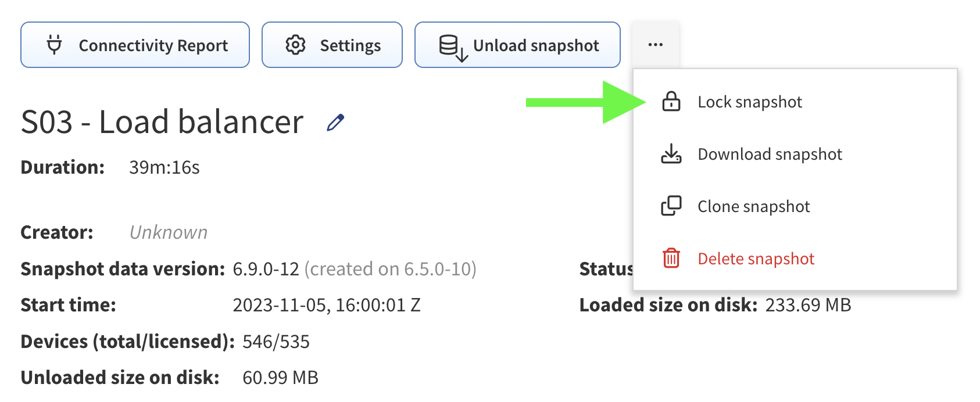Open Settings for this snapshot
This screenshot has width=980, height=402.
(350, 45)
